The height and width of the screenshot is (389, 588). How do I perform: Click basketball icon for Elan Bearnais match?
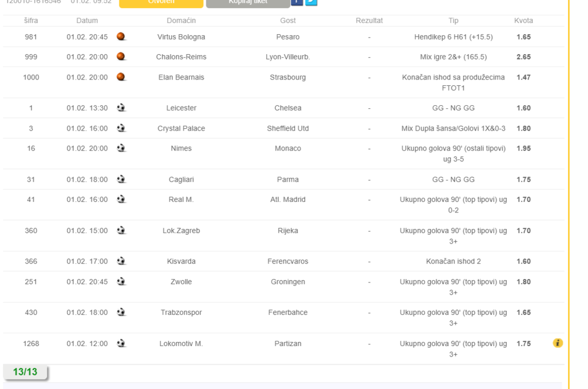[121, 77]
